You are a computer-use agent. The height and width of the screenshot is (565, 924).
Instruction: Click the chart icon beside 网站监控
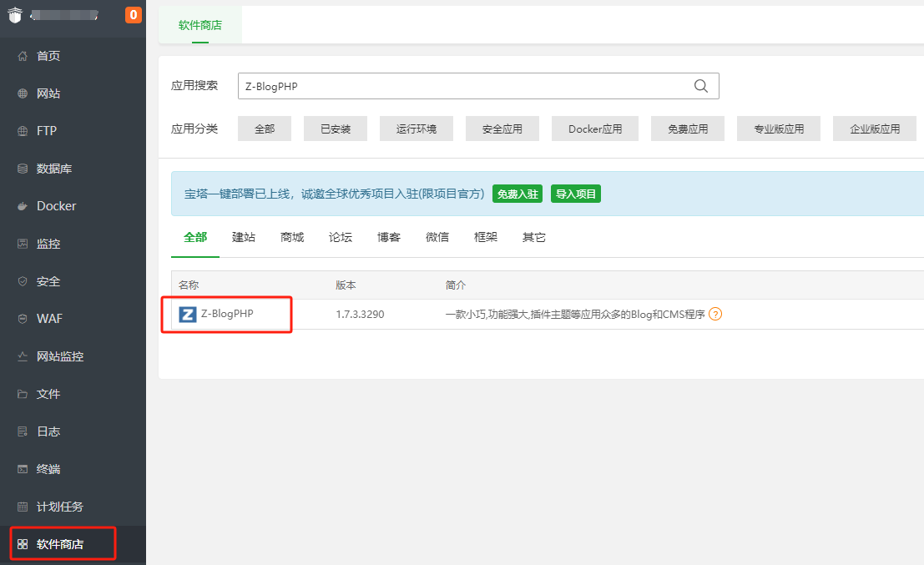(23, 356)
